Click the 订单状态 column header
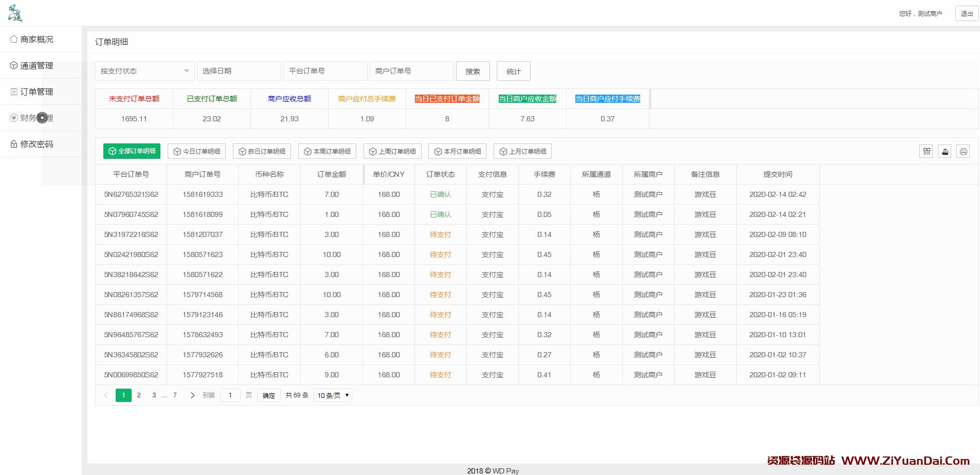 point(441,174)
